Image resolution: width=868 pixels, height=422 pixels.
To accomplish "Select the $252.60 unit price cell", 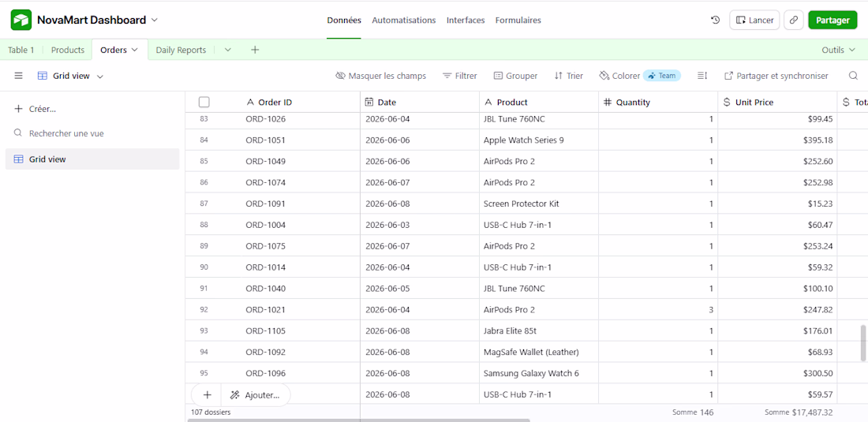I will tap(777, 162).
